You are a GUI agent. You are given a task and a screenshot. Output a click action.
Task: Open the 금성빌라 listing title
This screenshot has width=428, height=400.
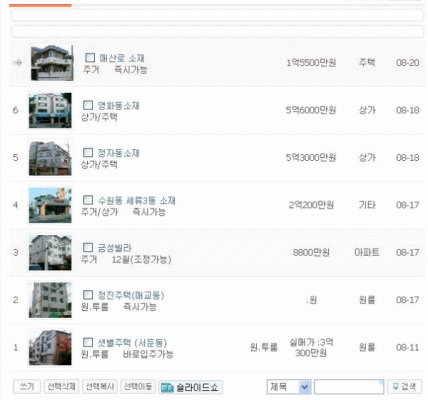pos(114,248)
